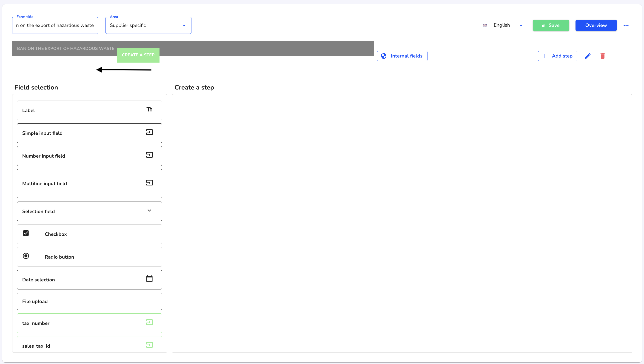The height and width of the screenshot is (364, 644).
Task: Click the Create a step heading
Action: [x=194, y=87]
